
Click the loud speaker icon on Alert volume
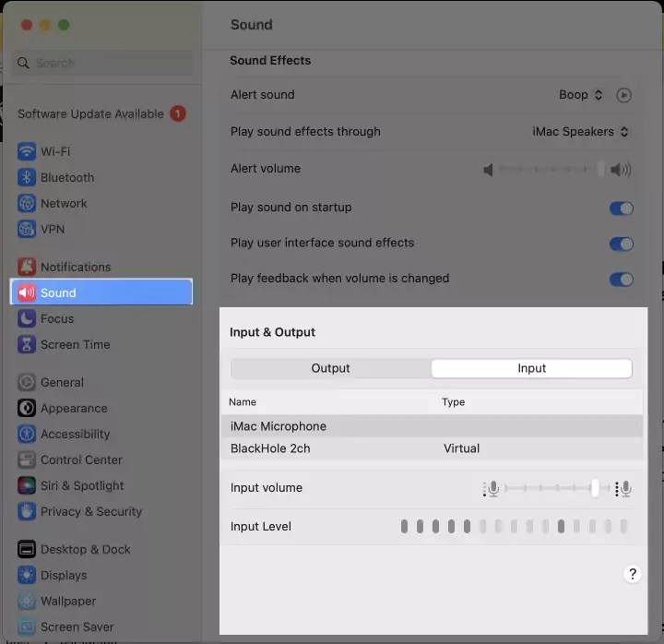click(x=621, y=170)
